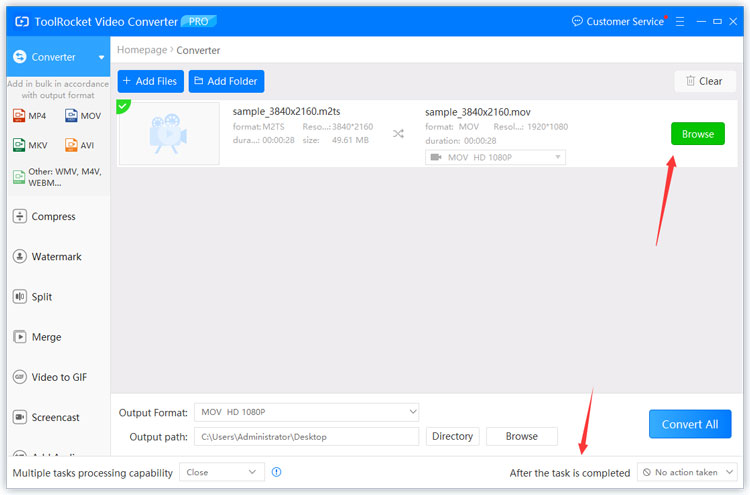Click the Output path field

[x=307, y=437]
